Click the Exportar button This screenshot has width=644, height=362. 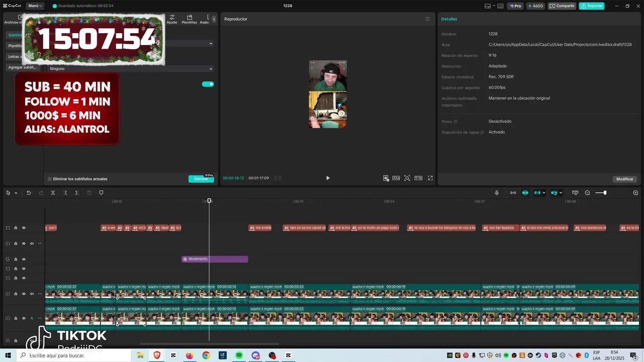tap(592, 6)
